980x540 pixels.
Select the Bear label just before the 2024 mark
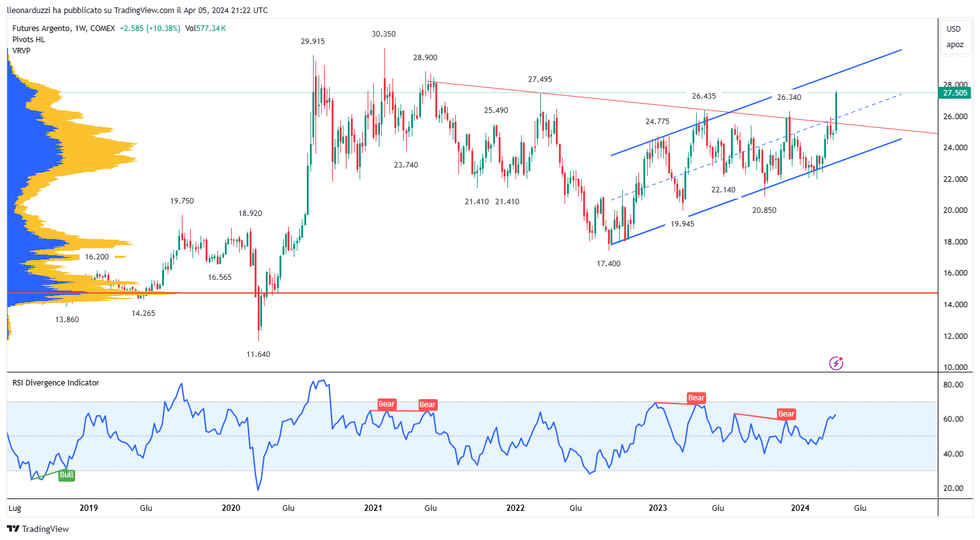point(786,414)
